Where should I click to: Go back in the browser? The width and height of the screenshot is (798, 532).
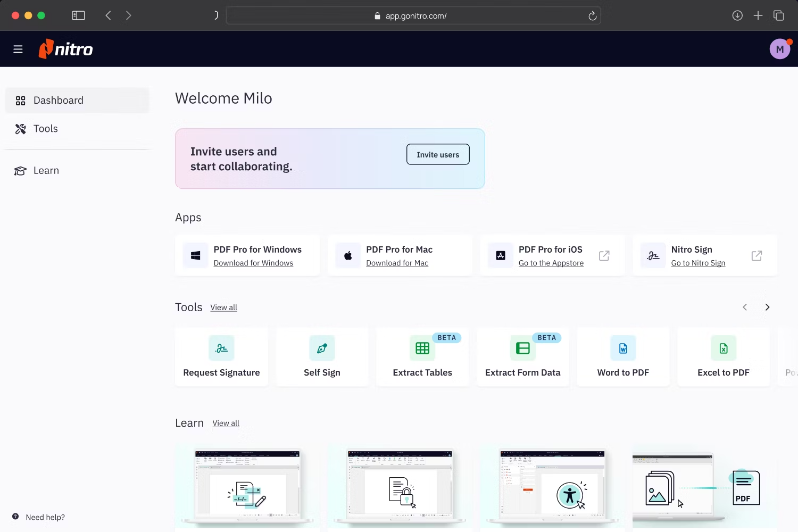pos(108,15)
